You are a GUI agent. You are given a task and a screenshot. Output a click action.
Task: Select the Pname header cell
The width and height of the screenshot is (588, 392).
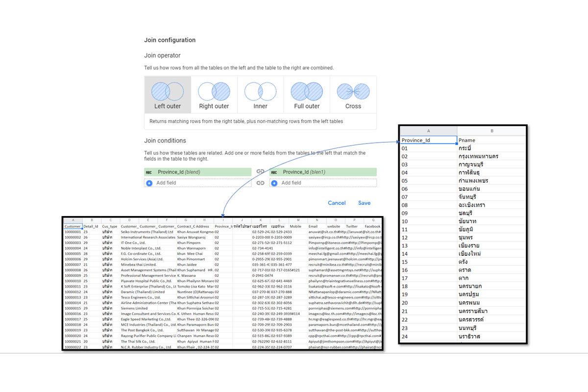(x=491, y=140)
